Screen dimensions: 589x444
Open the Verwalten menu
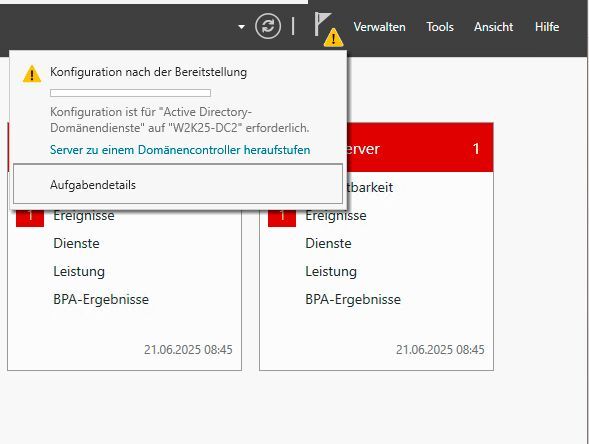[379, 27]
